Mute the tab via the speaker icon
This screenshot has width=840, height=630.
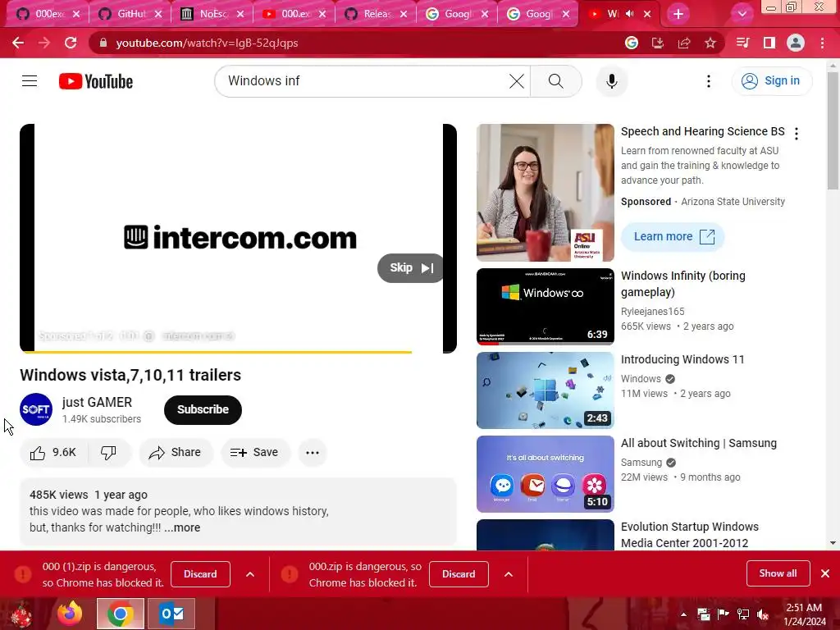point(630,14)
